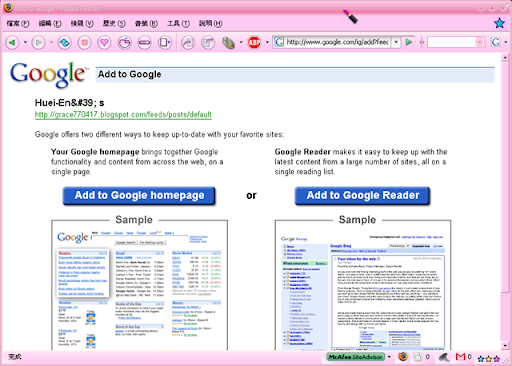Stop loading with the pink square icon
The width and height of the screenshot is (512, 366).
point(85,43)
